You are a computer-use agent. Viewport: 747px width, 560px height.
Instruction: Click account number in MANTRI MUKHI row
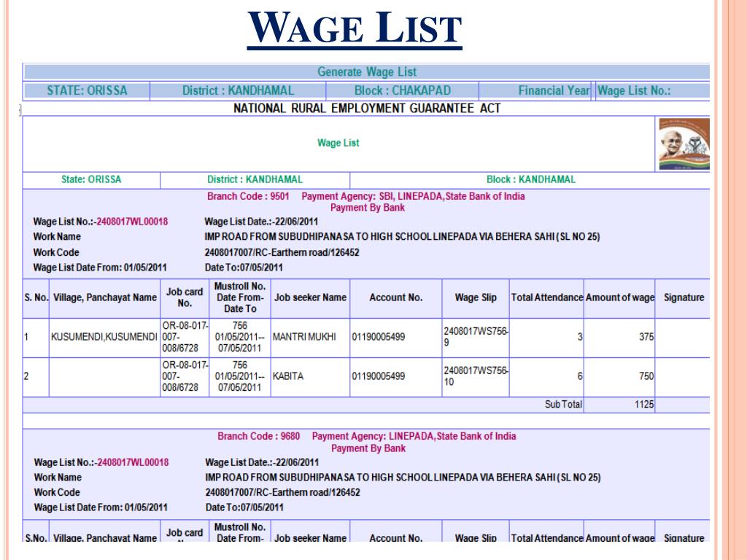pos(379,337)
